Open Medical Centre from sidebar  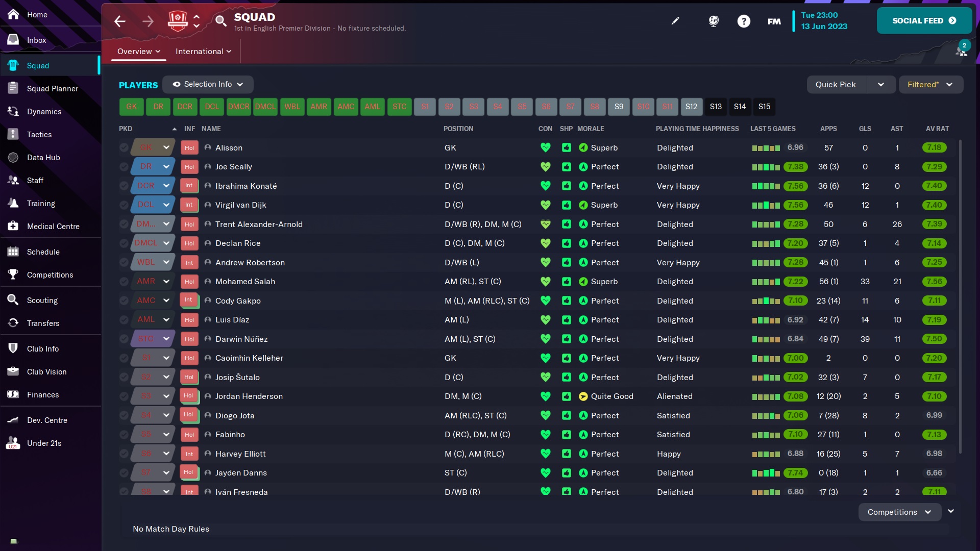[53, 227]
